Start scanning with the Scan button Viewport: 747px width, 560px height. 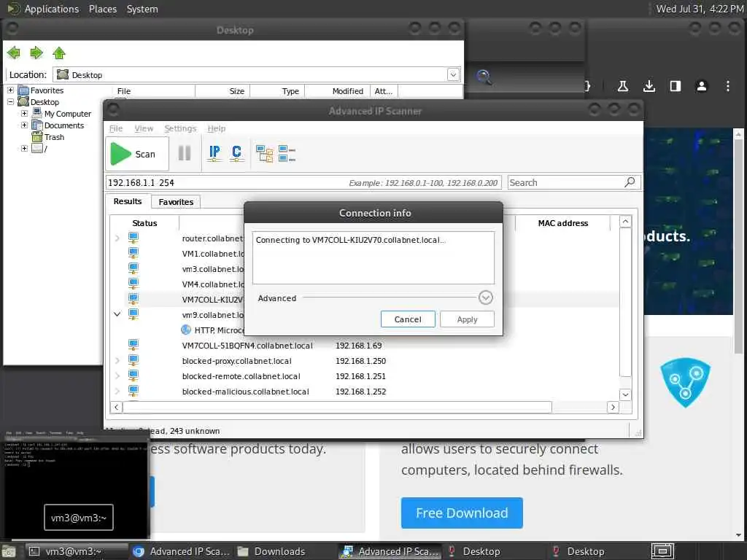coord(136,154)
